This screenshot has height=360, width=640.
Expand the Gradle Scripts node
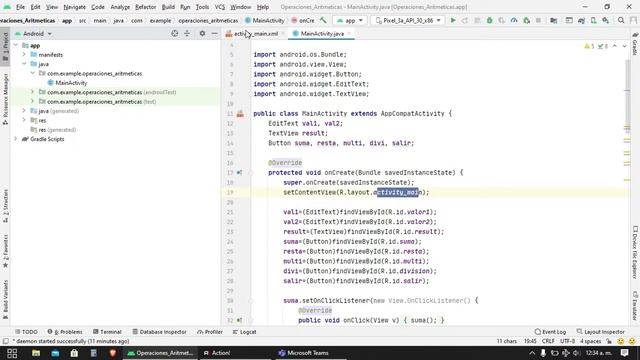pos(16,139)
